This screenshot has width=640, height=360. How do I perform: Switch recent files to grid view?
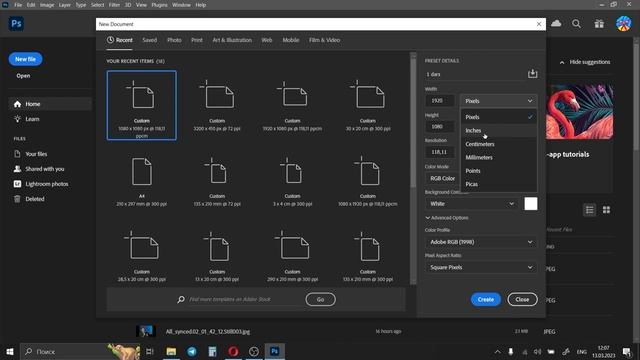607,210
